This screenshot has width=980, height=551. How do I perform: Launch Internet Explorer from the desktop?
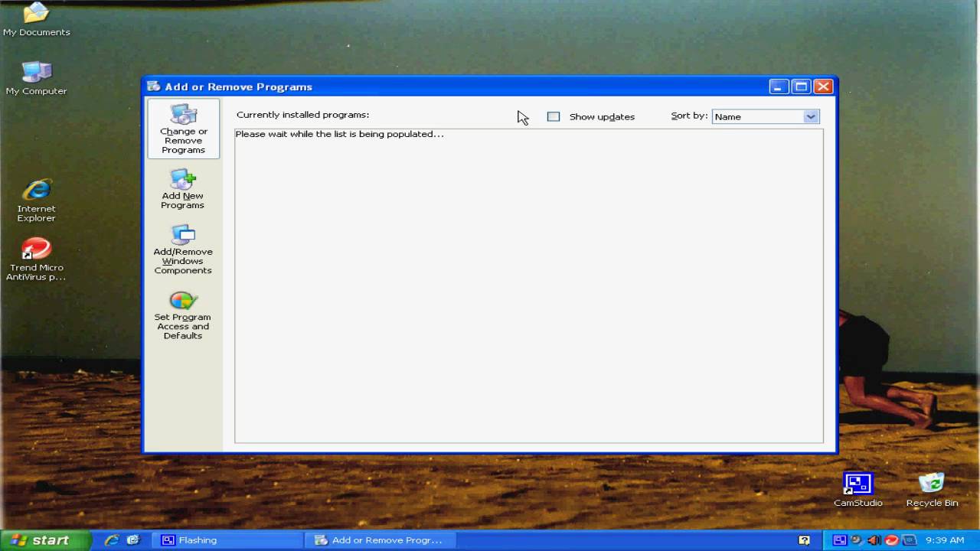click(x=36, y=200)
